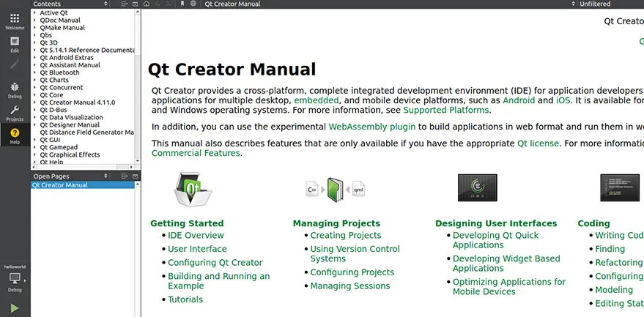Open the greyed-out Design mode
The image size is (644, 317).
15,66
